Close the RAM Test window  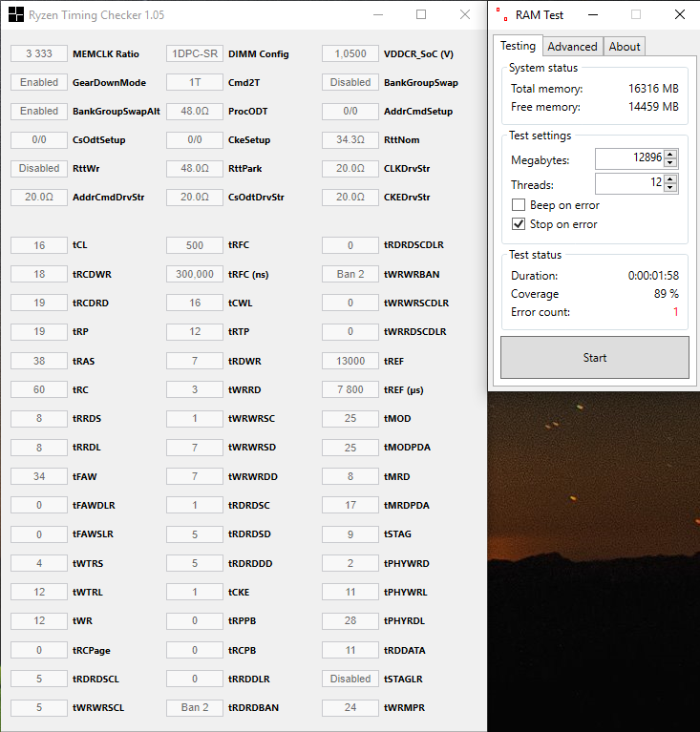coord(680,15)
